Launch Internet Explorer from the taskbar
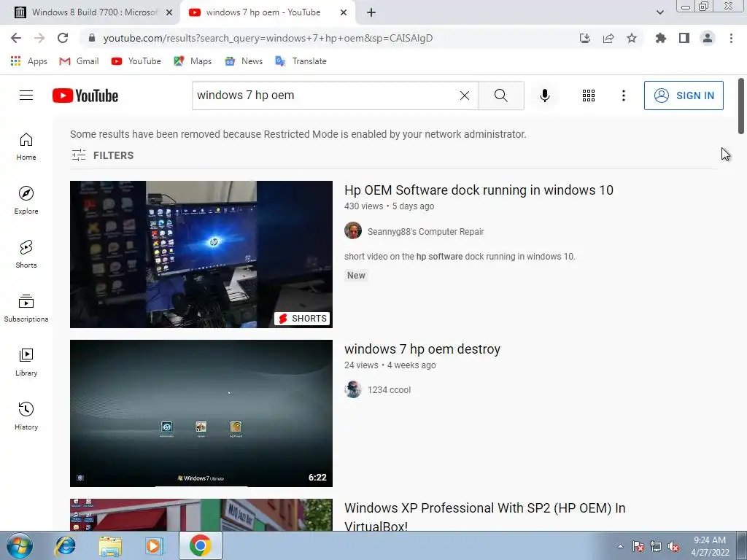 pyautogui.click(x=65, y=546)
